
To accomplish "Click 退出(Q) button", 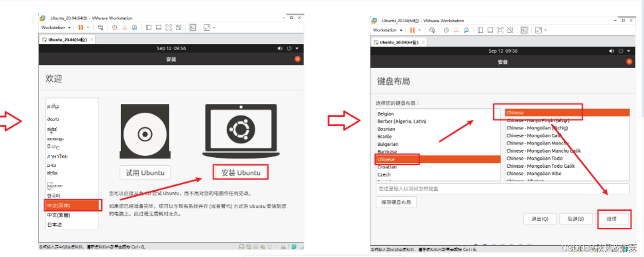I will tap(540, 219).
